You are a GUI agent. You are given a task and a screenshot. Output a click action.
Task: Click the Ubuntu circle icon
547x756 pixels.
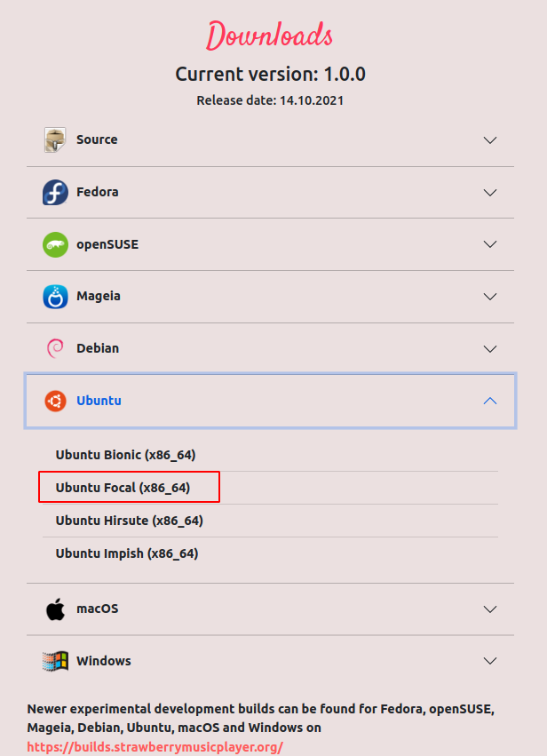(x=55, y=401)
